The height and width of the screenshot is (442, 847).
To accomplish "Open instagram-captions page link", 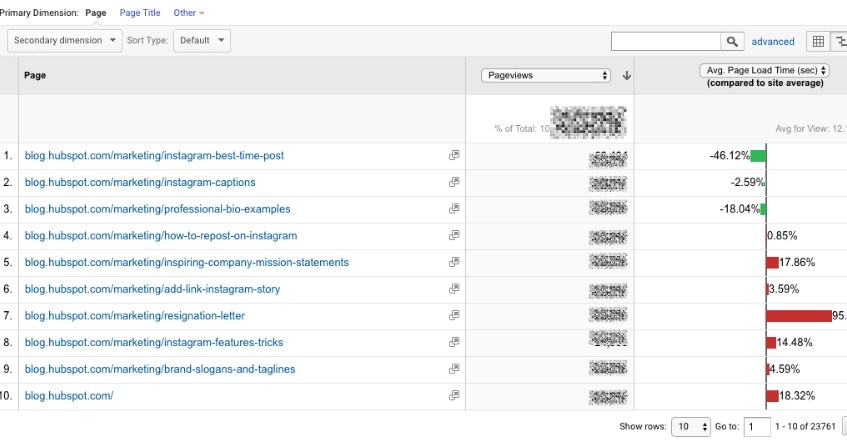I will click(140, 182).
